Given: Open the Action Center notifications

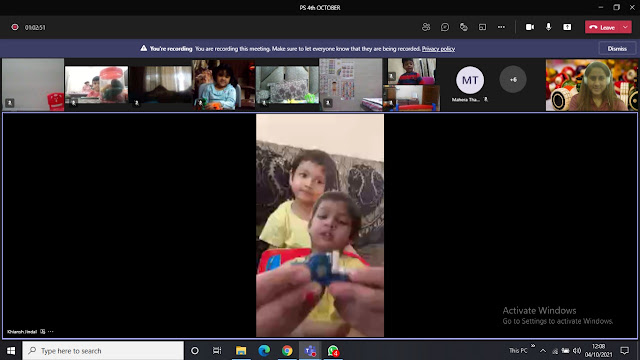Looking at the screenshot, I should click(624, 351).
